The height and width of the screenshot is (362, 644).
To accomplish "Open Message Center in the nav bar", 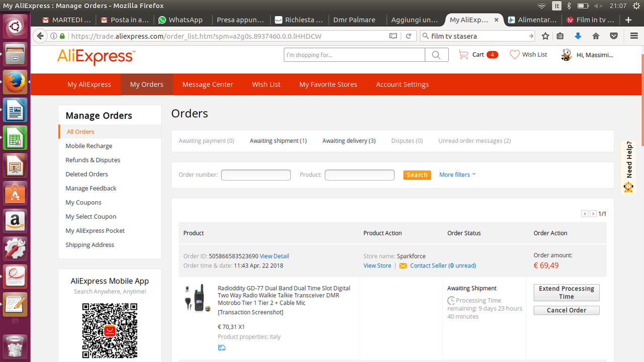I will (208, 84).
